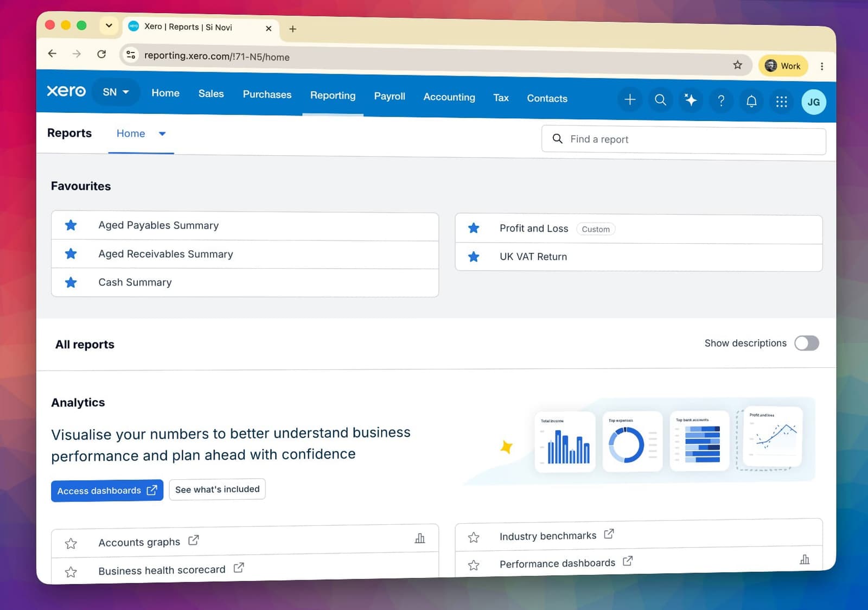This screenshot has width=868, height=610.
Task: Click external link icon beside Accounts graphs
Action: pyautogui.click(x=194, y=541)
